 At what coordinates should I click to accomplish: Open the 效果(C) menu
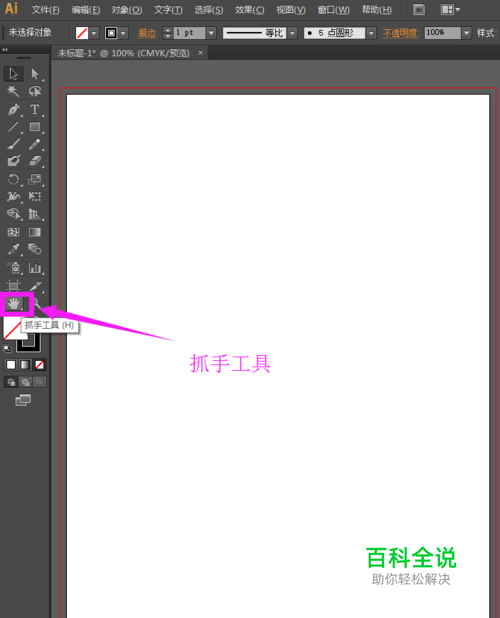tap(250, 9)
